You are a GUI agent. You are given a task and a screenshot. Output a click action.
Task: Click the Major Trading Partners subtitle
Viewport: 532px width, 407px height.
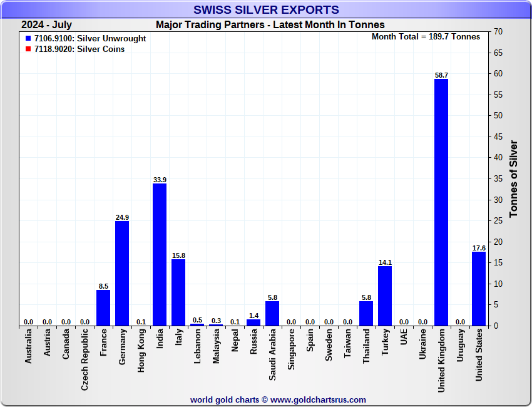click(270, 25)
